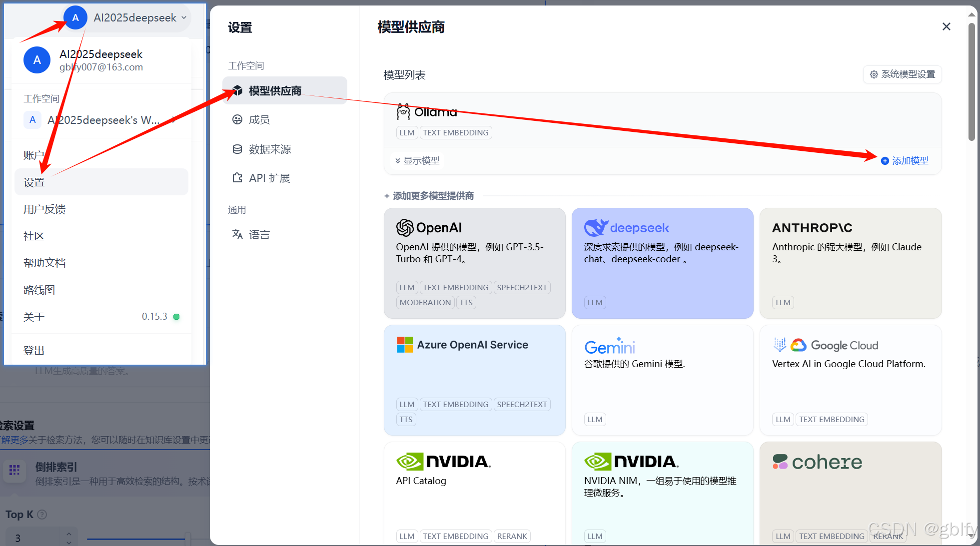Increase the Top K stepper value

point(69,534)
